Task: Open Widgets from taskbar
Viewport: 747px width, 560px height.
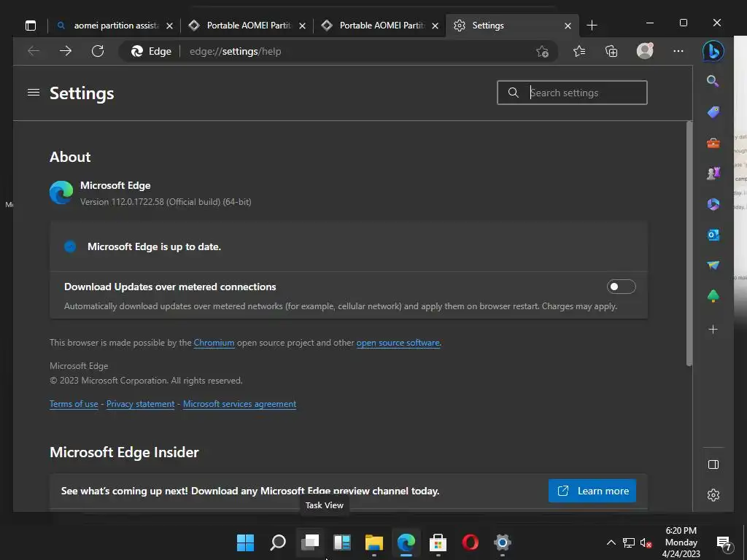Action: coord(342,542)
